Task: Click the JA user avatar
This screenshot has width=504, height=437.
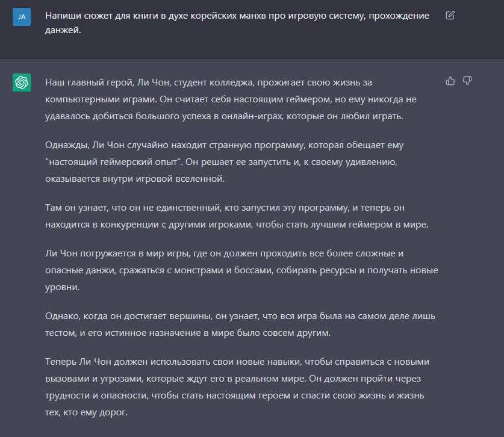Action: click(x=22, y=17)
